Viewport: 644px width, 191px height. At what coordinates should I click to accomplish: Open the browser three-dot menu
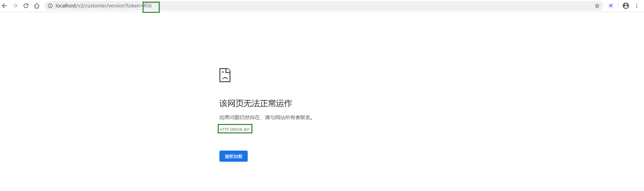[x=637, y=6]
